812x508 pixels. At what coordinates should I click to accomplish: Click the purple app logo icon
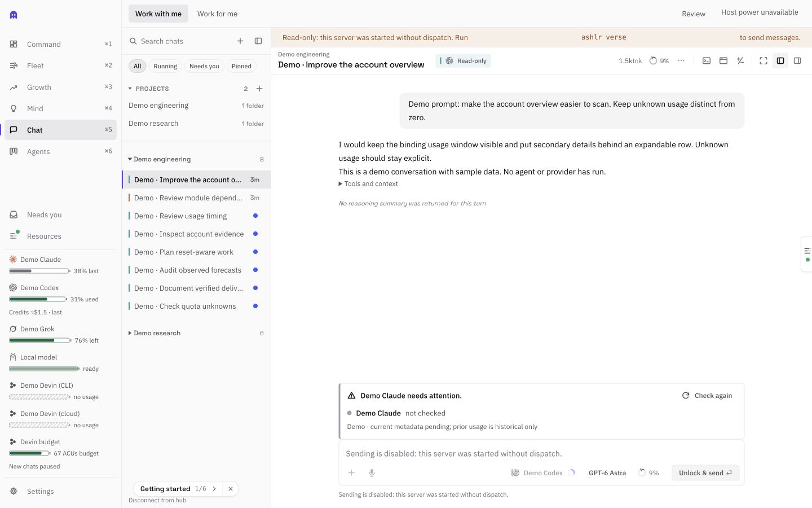[x=14, y=15]
